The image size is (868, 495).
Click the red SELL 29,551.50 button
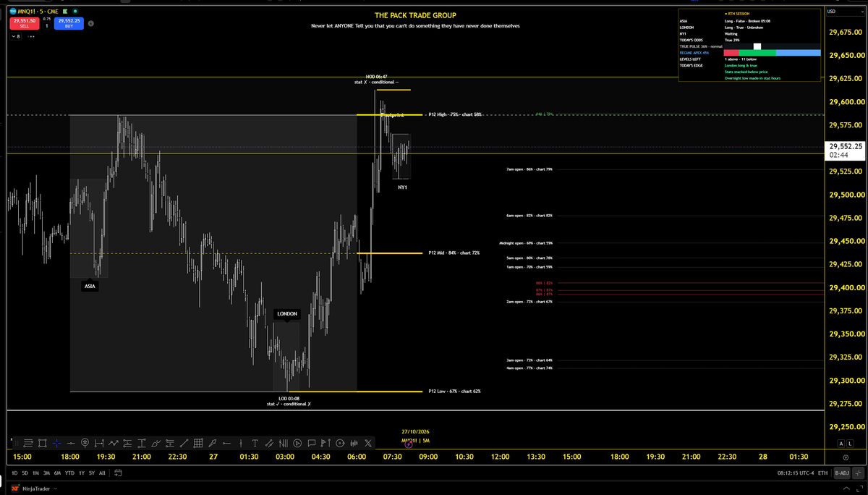[x=25, y=23]
